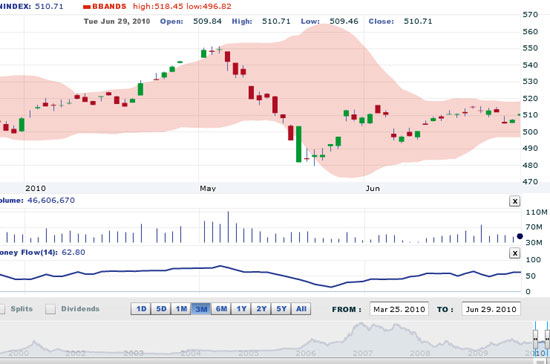550x364 pixels.
Task: Click the Jun axis label
Action: (373, 188)
